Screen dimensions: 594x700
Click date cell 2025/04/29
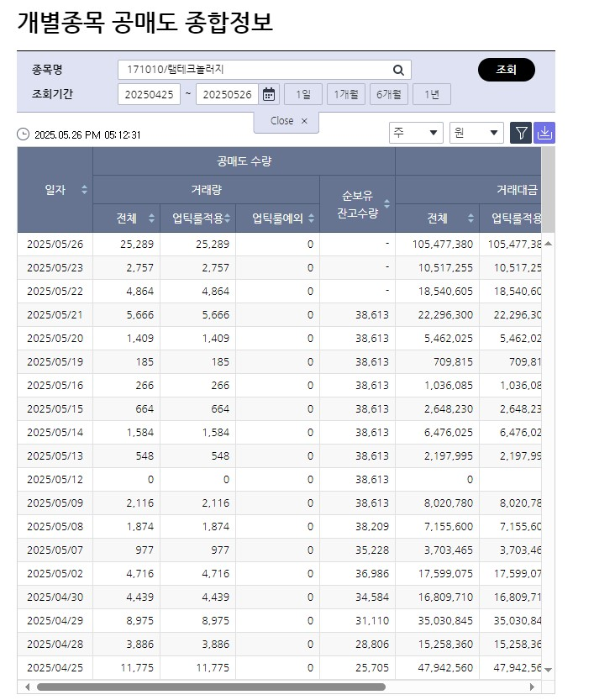[x=55, y=620]
